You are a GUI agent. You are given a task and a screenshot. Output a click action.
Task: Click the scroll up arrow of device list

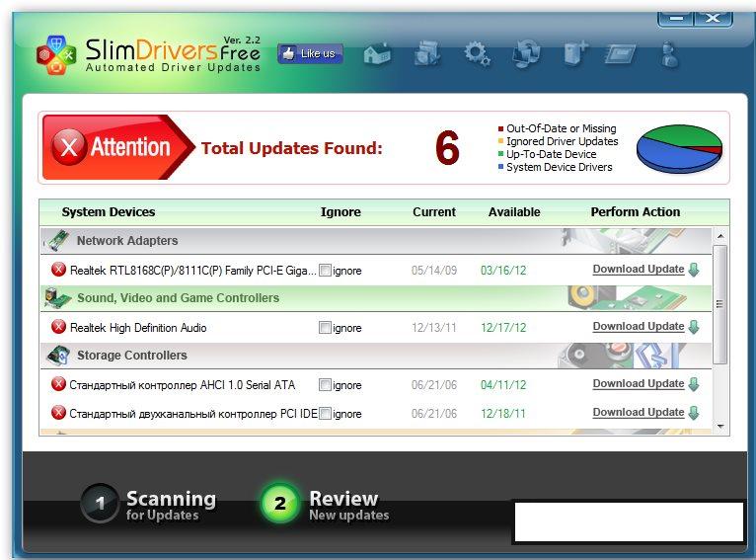[720, 236]
